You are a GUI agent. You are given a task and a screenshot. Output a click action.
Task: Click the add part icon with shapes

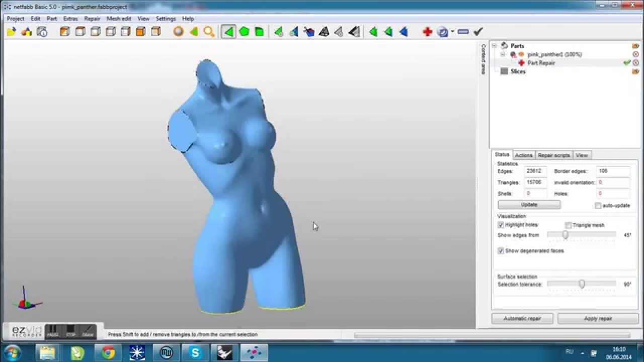tap(27, 32)
